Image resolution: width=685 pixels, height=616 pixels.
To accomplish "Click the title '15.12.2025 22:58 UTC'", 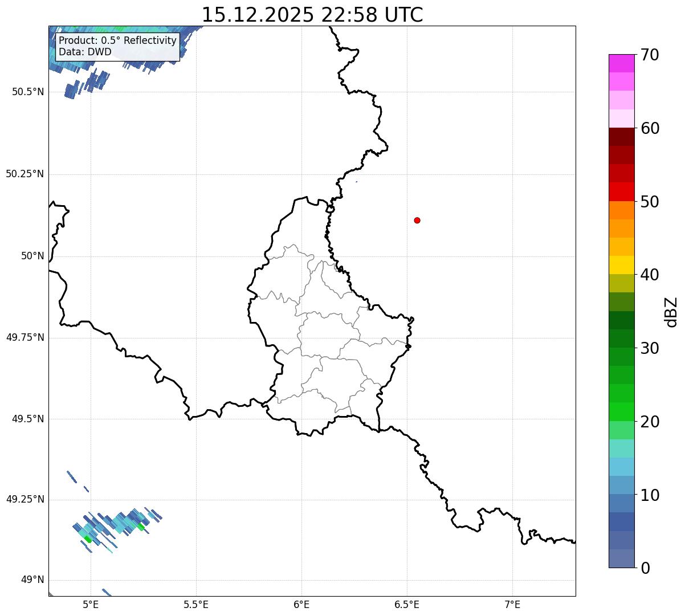I will click(x=312, y=15).
